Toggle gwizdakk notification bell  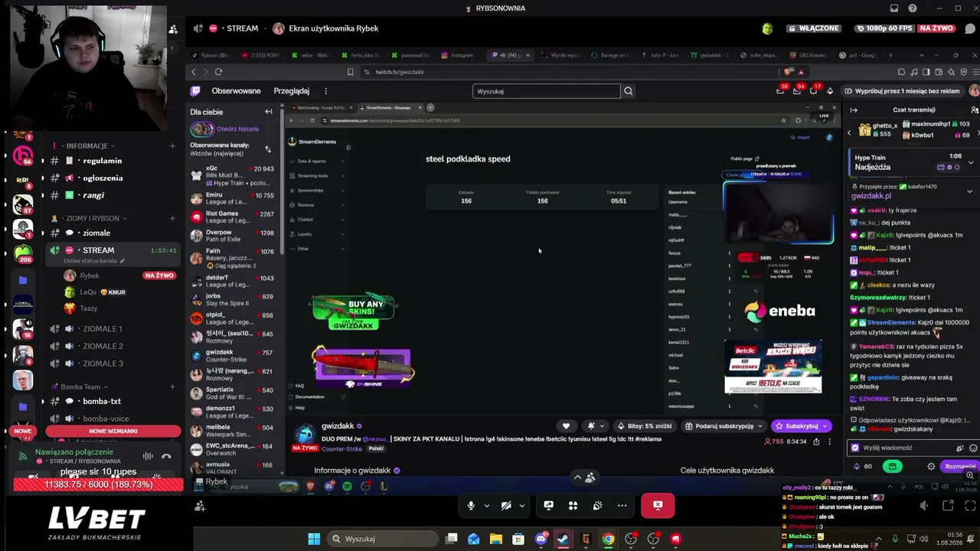(x=591, y=426)
